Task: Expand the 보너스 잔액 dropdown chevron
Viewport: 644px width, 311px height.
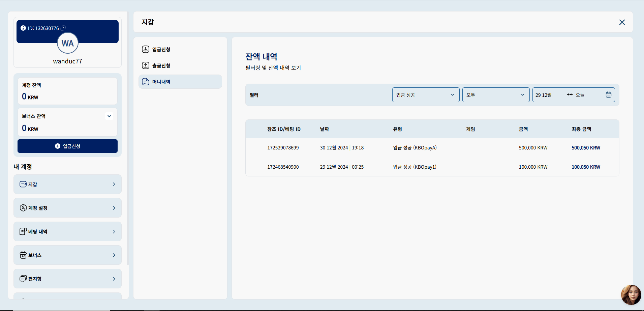Action: click(109, 116)
